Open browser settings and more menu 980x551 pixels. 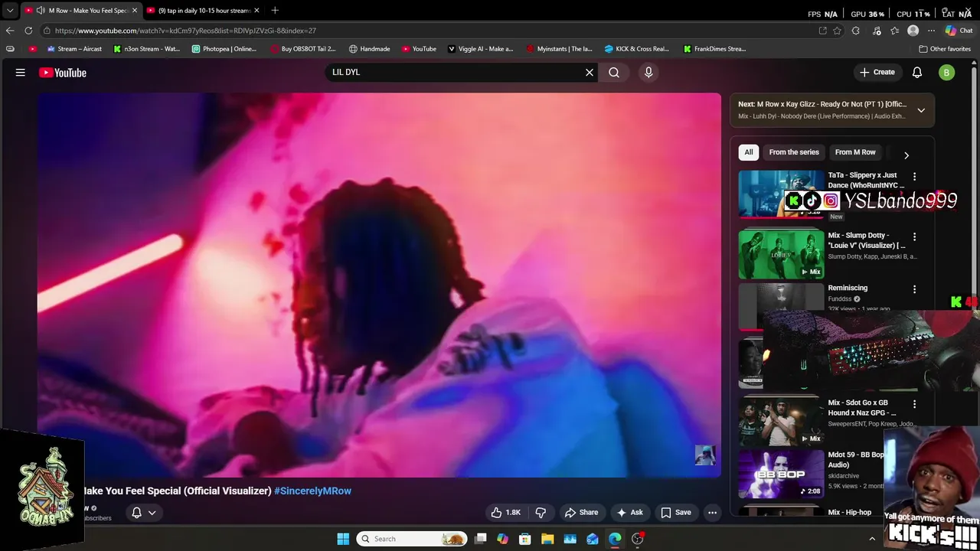point(931,31)
